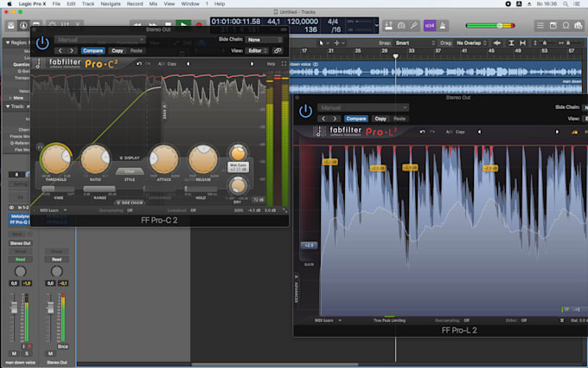Click the Range slider in Pro-C 2
The width and height of the screenshot is (588, 368).
tap(99, 189)
